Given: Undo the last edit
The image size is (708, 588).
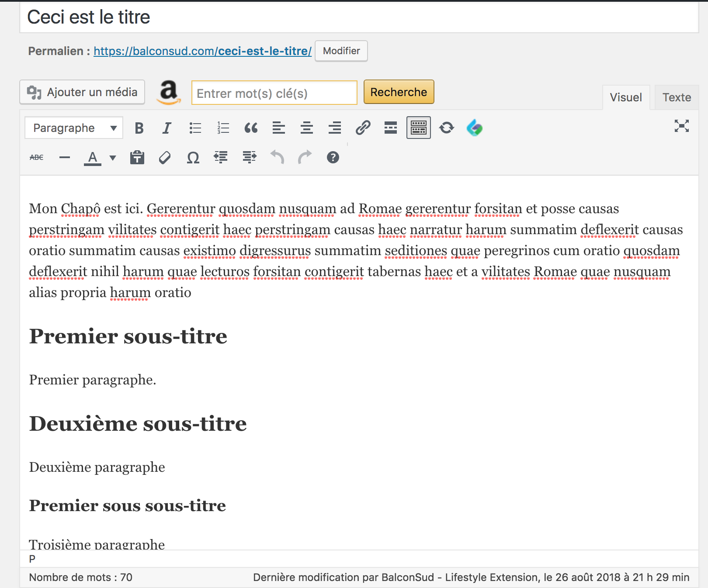Looking at the screenshot, I should pos(277,157).
